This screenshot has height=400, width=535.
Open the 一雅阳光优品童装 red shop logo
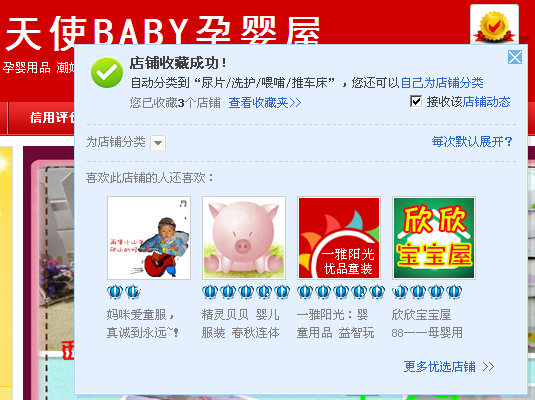(x=339, y=238)
